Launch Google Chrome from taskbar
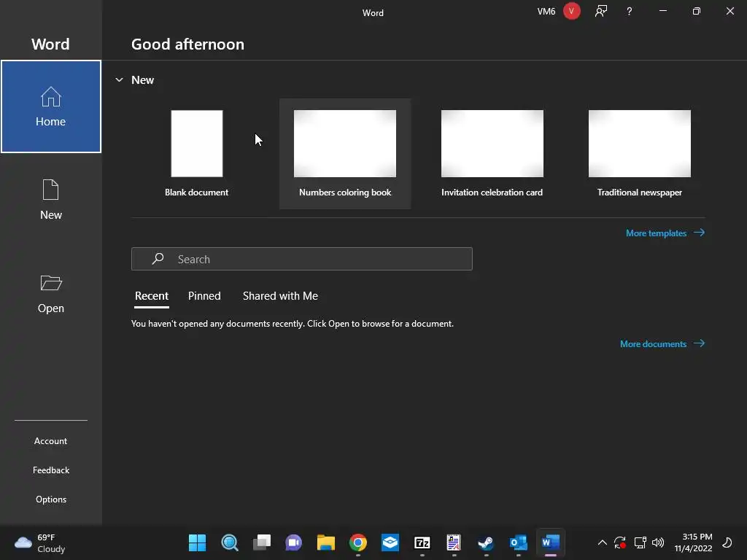This screenshot has width=747, height=560. 357,542
